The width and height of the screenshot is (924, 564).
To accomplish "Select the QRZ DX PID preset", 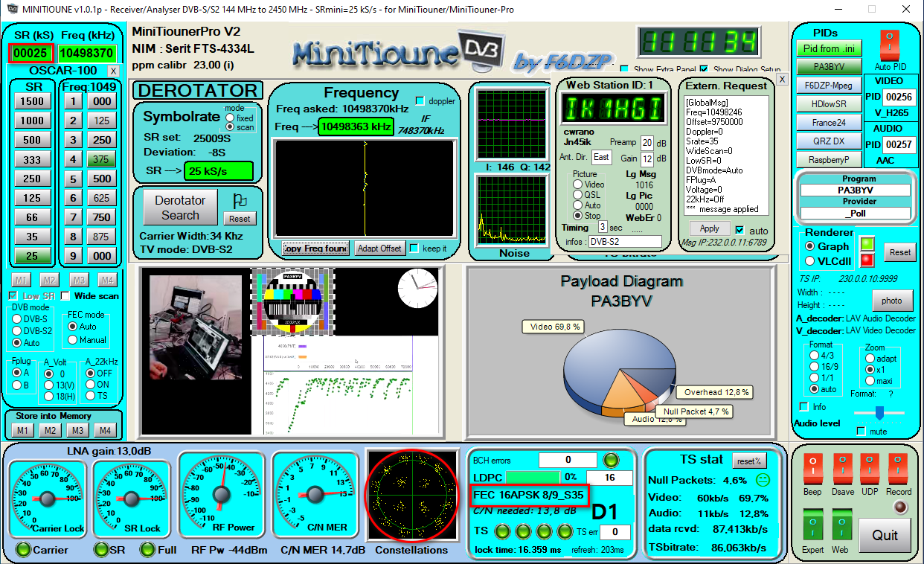I will tap(830, 141).
